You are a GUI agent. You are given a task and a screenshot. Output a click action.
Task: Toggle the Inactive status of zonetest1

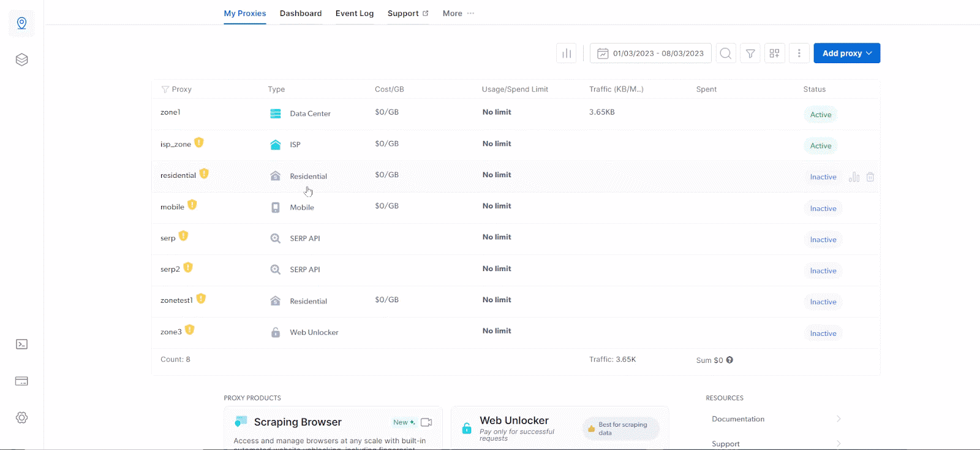pyautogui.click(x=823, y=302)
